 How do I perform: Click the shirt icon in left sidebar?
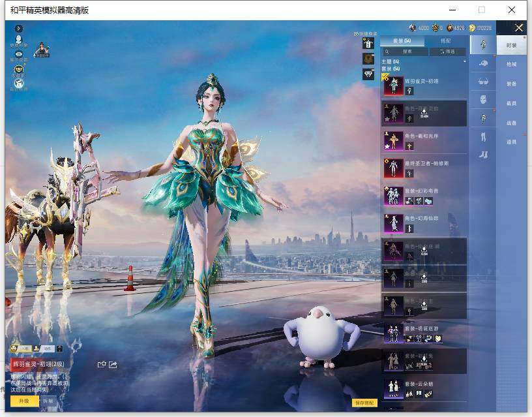click(x=19, y=83)
